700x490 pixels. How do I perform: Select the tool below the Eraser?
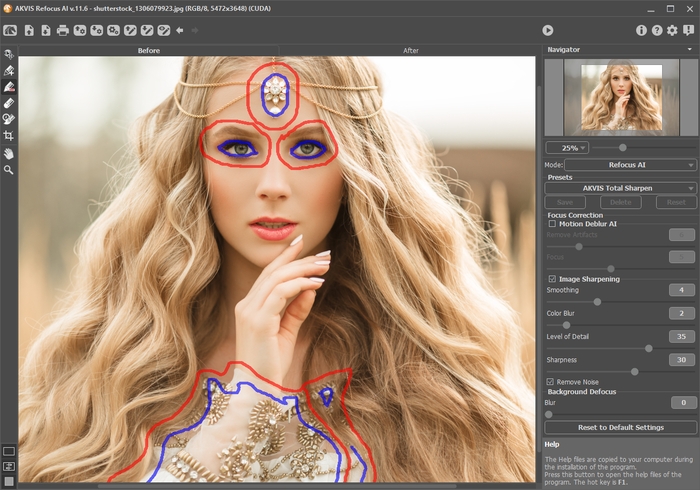[x=8, y=119]
